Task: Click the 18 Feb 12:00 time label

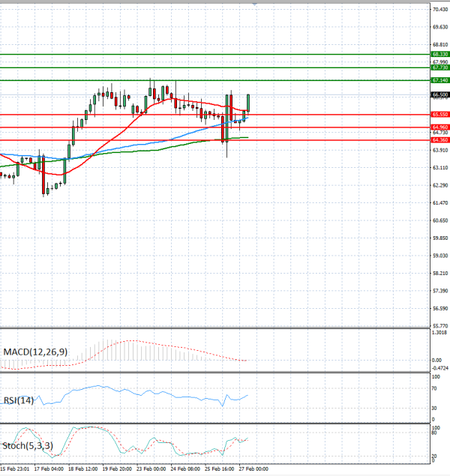Action: coord(82,469)
